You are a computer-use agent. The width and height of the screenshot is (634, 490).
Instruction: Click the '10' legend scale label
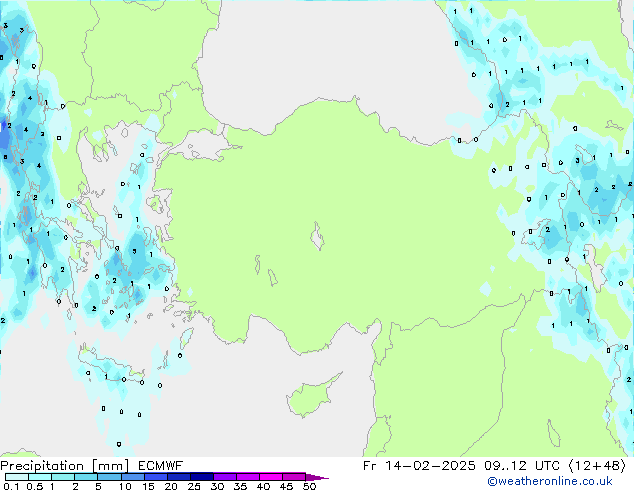point(125,486)
